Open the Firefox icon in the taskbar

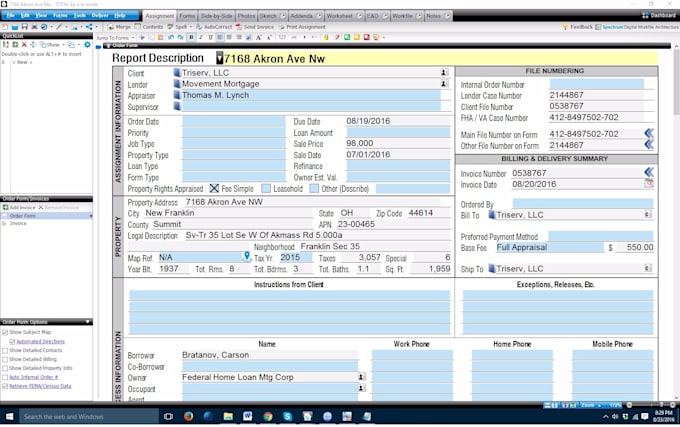point(188,416)
